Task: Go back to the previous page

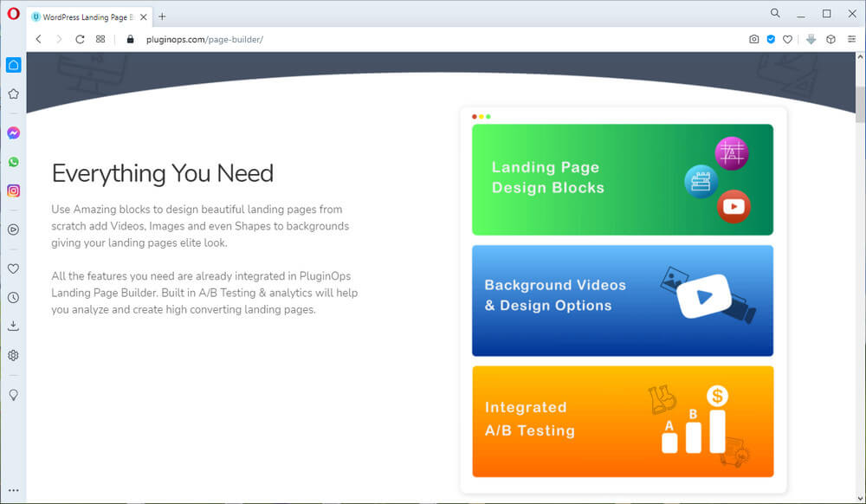Action: pyautogui.click(x=39, y=39)
